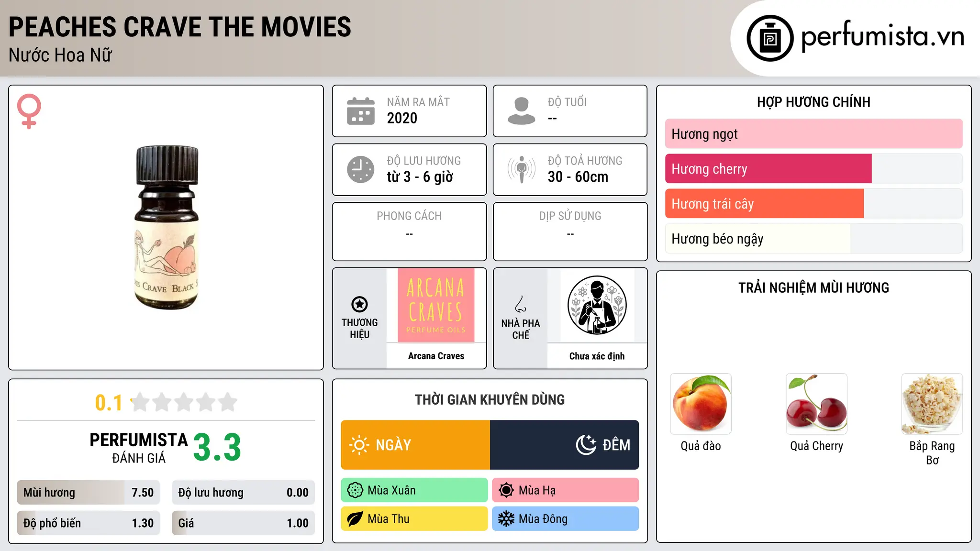Click the Quả Cherry note label
This screenshot has height=551, width=980.
tap(816, 446)
